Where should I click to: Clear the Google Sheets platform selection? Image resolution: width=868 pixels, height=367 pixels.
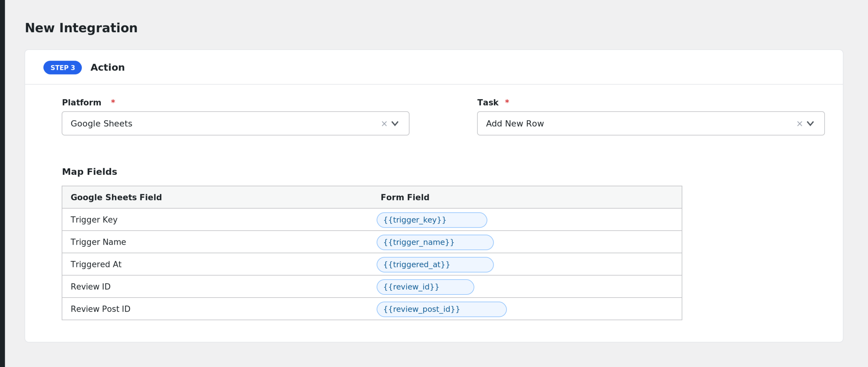point(384,124)
